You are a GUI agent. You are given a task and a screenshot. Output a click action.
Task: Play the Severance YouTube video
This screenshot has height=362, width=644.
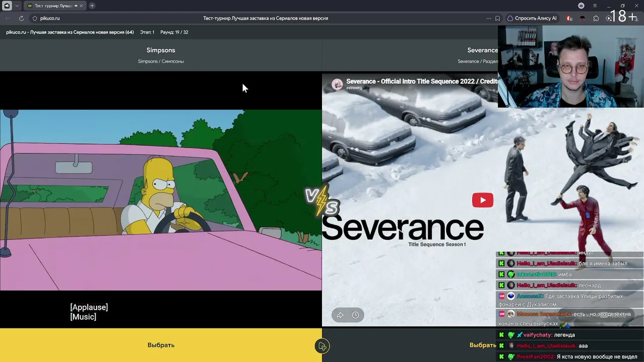(482, 200)
